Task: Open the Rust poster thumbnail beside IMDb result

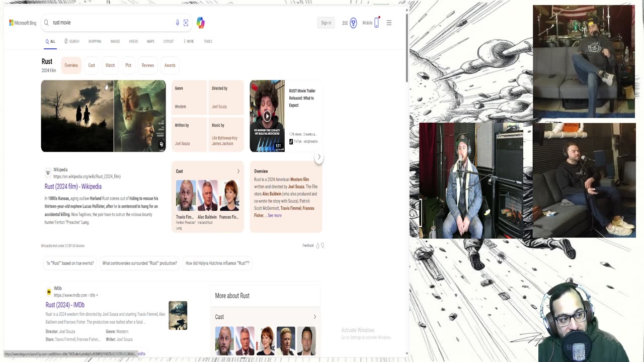Action: (x=178, y=315)
